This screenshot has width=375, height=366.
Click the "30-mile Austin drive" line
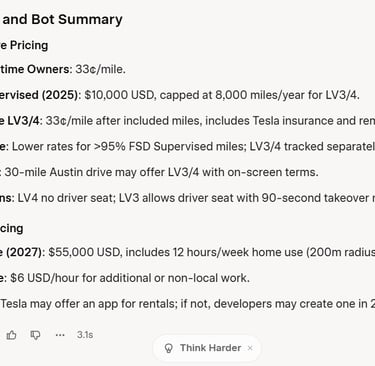click(x=159, y=172)
